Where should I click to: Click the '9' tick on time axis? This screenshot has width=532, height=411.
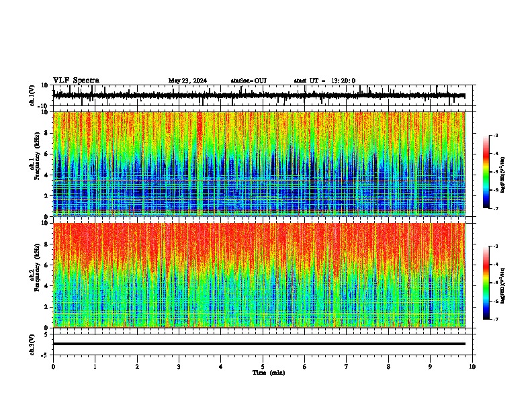(x=430, y=367)
